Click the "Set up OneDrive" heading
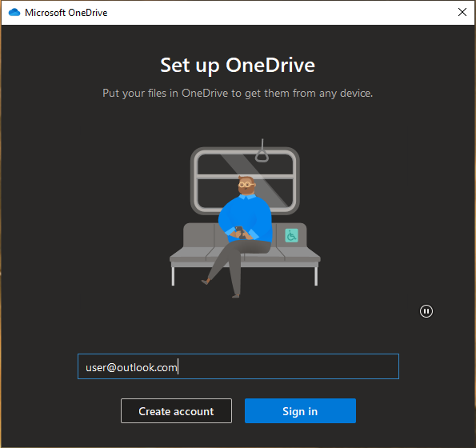Viewport: 476px width, 448px height. point(238,66)
